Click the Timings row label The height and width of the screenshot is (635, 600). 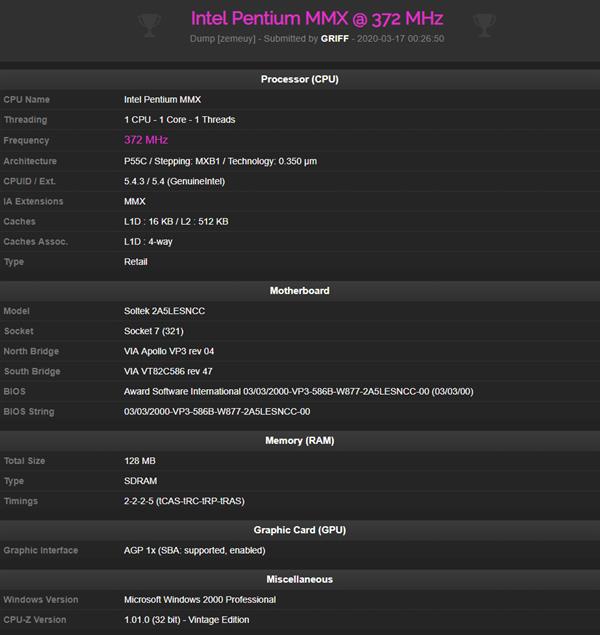[21, 501]
